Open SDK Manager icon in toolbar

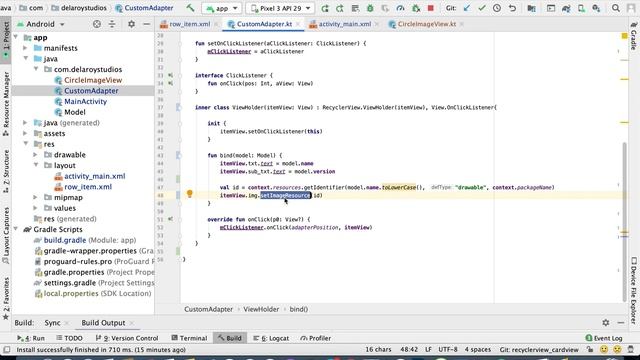(x=596, y=8)
